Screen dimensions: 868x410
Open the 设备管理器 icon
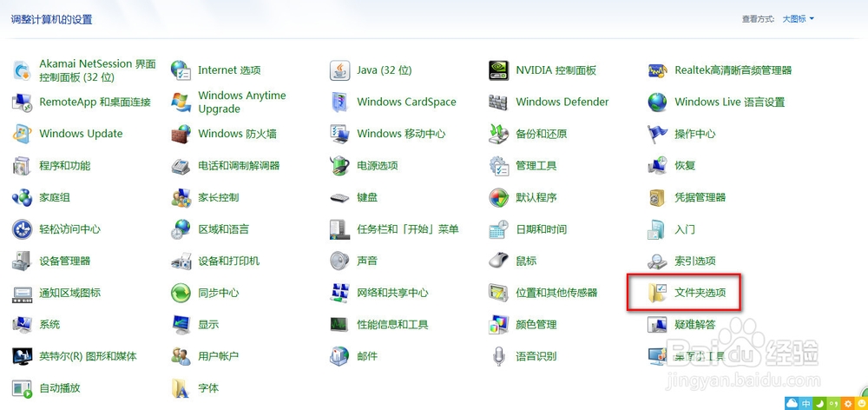23,261
